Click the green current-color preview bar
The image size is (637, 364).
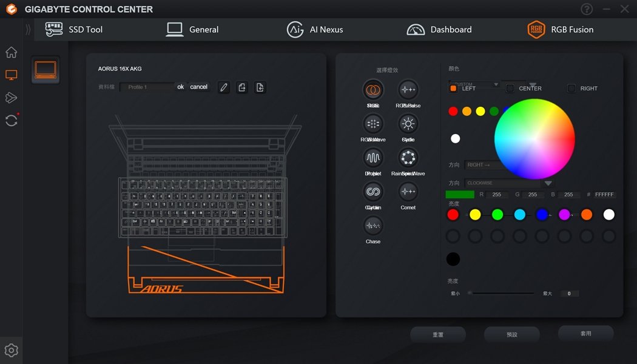coord(460,195)
